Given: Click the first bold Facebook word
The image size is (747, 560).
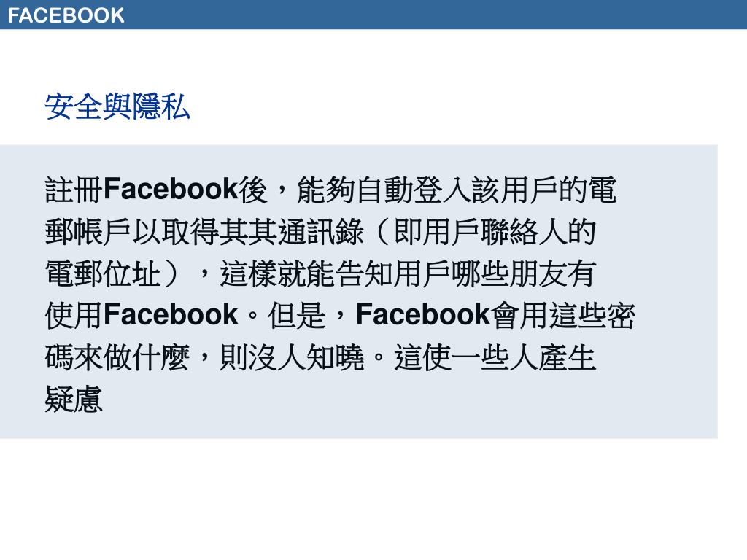Looking at the screenshot, I should coord(171,189).
